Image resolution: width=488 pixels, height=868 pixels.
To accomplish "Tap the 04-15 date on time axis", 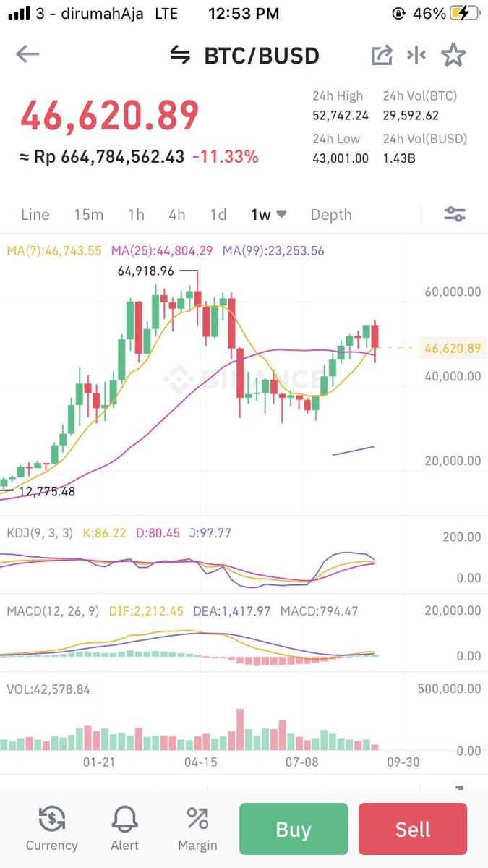I will tap(201, 762).
